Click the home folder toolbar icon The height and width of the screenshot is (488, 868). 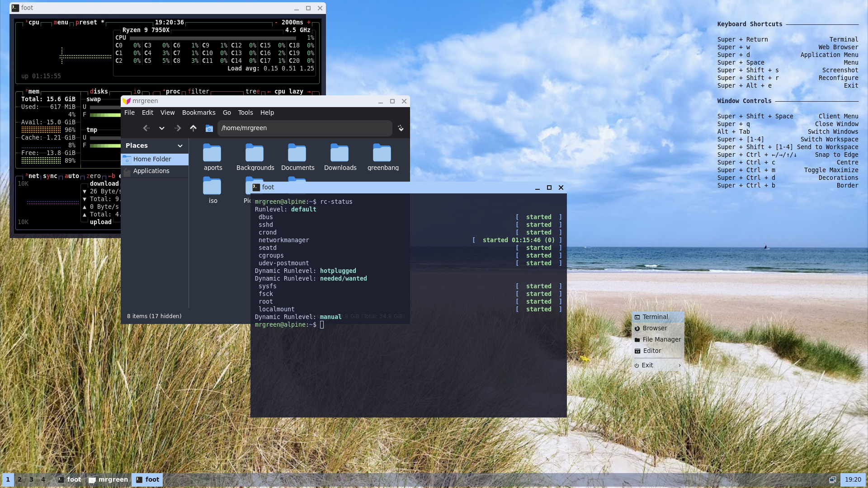(x=209, y=128)
